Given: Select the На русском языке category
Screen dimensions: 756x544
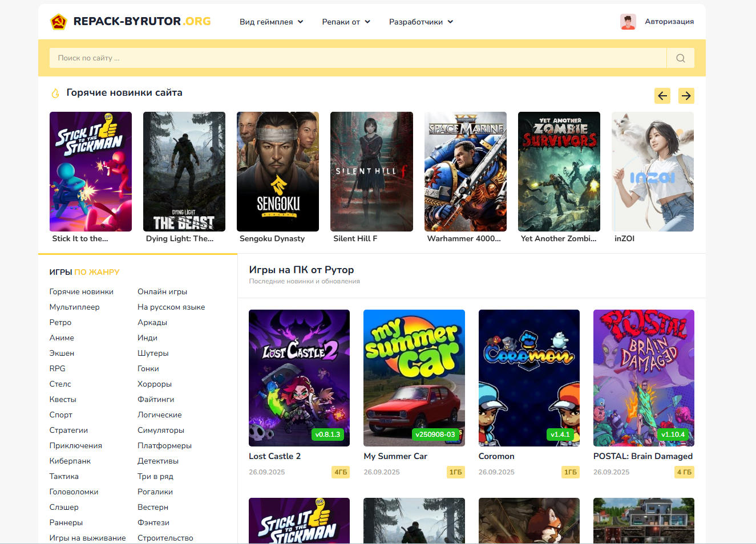Looking at the screenshot, I should coord(171,307).
